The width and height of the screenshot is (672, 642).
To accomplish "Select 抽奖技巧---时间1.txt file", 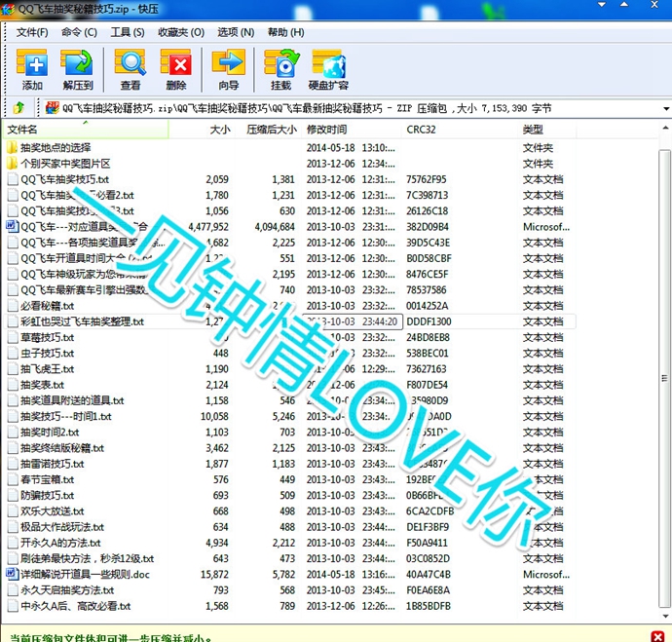I will (x=66, y=417).
